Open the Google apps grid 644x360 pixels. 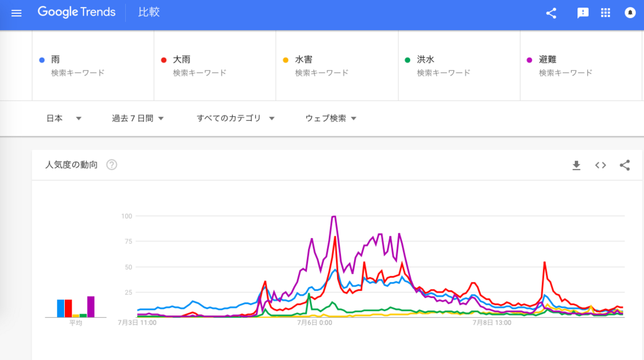pyautogui.click(x=606, y=13)
